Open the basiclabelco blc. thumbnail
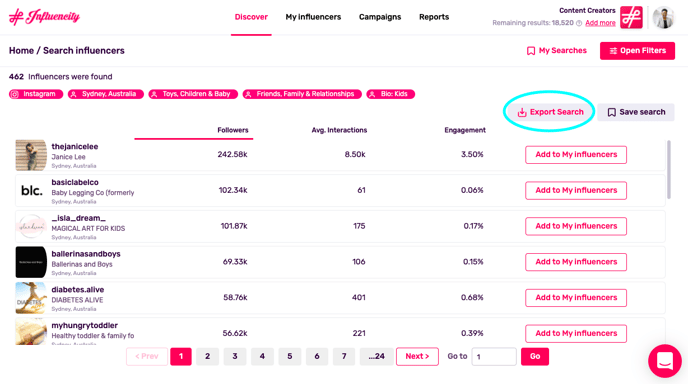 [x=31, y=190]
